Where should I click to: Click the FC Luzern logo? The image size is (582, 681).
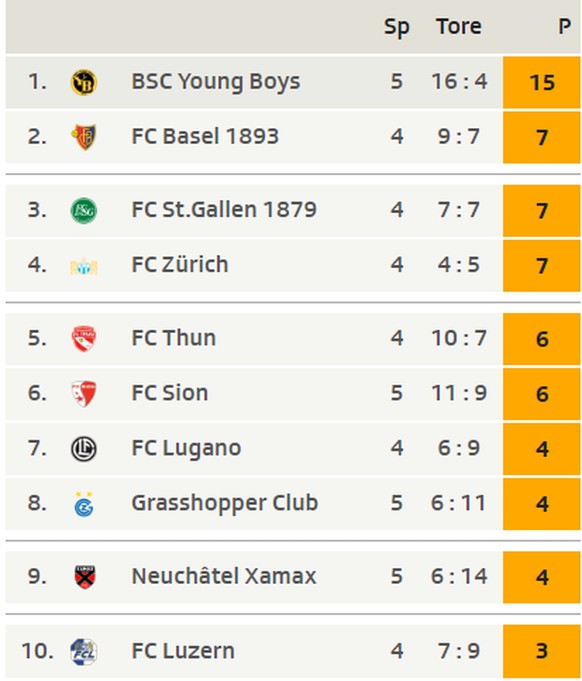click(x=83, y=651)
